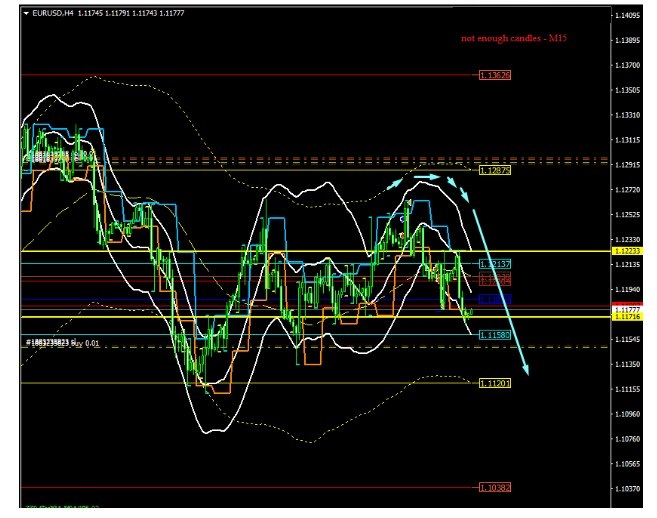This screenshot has width=657, height=518.
Task: Click the 1.14095 value on price scale
Action: 629,16
